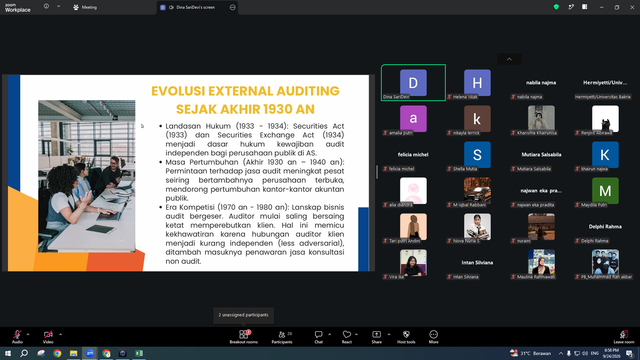Click Mutiara Salsabila name tile
Viewport: 640px width, 360px height.
tap(541, 154)
